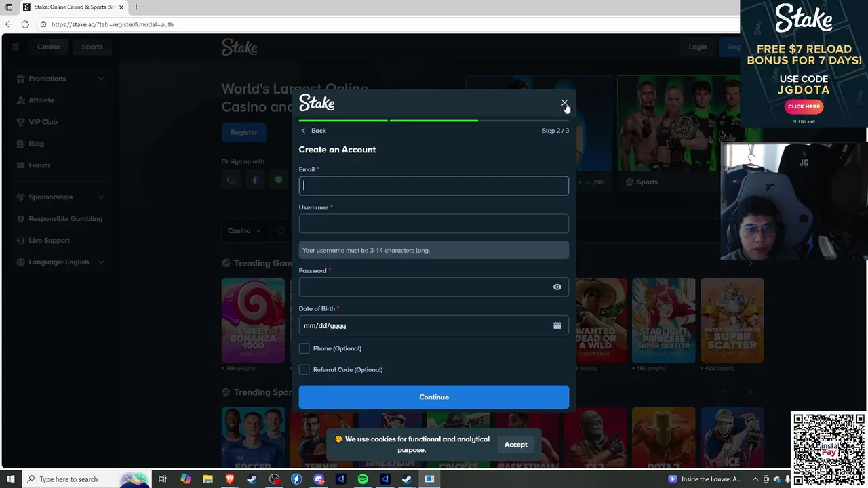Open Wanted Dead or a Wild game
868x488 pixels.
(x=601, y=320)
